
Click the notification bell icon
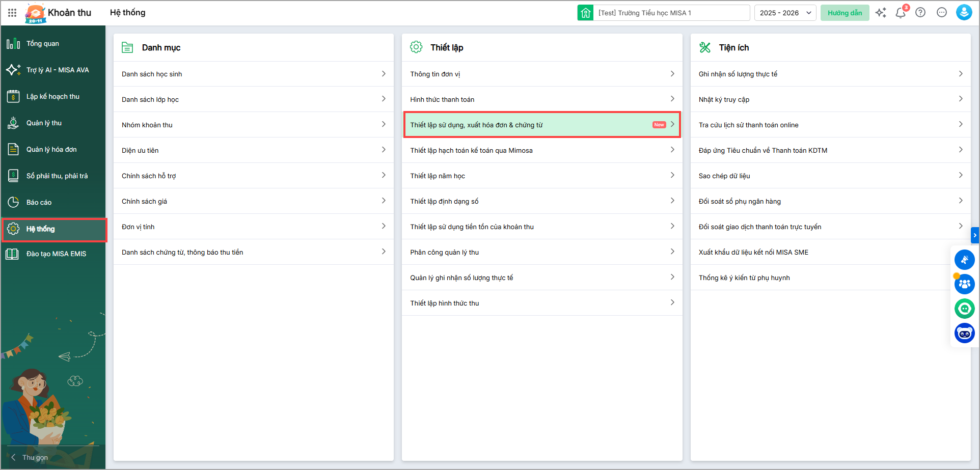(x=900, y=13)
